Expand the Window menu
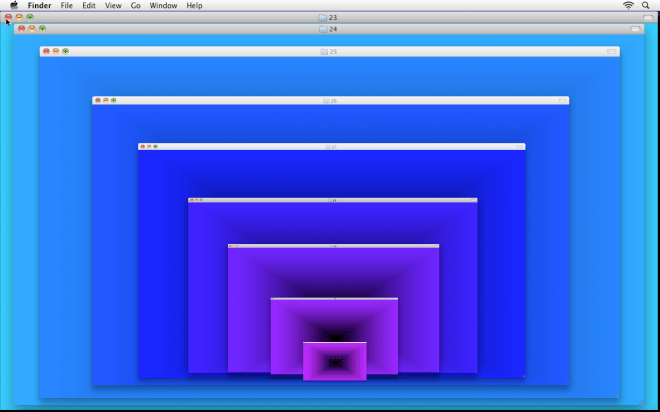660x412 pixels. point(163,6)
